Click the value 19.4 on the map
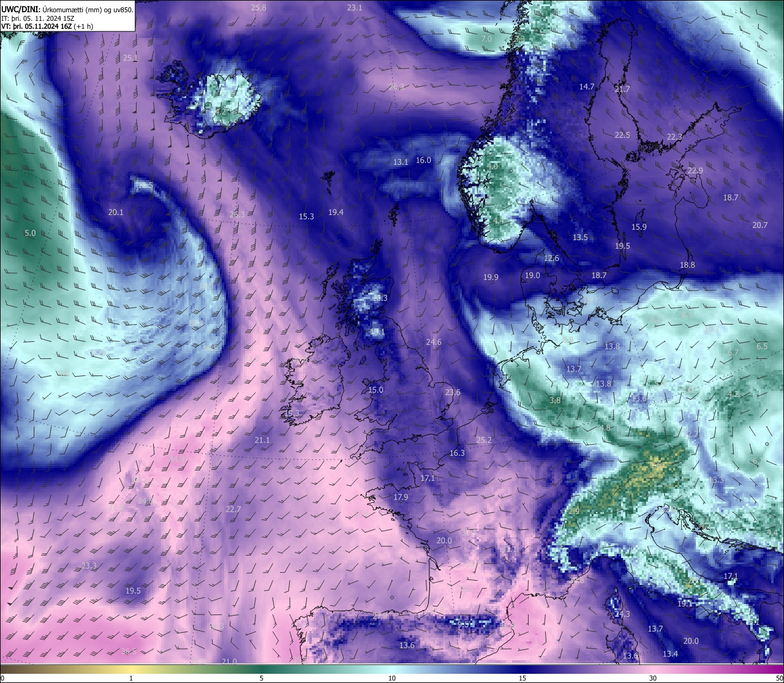 [x=336, y=213]
